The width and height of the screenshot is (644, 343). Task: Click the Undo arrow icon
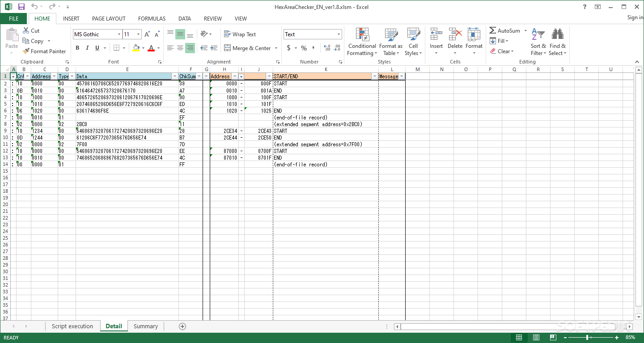pos(34,7)
